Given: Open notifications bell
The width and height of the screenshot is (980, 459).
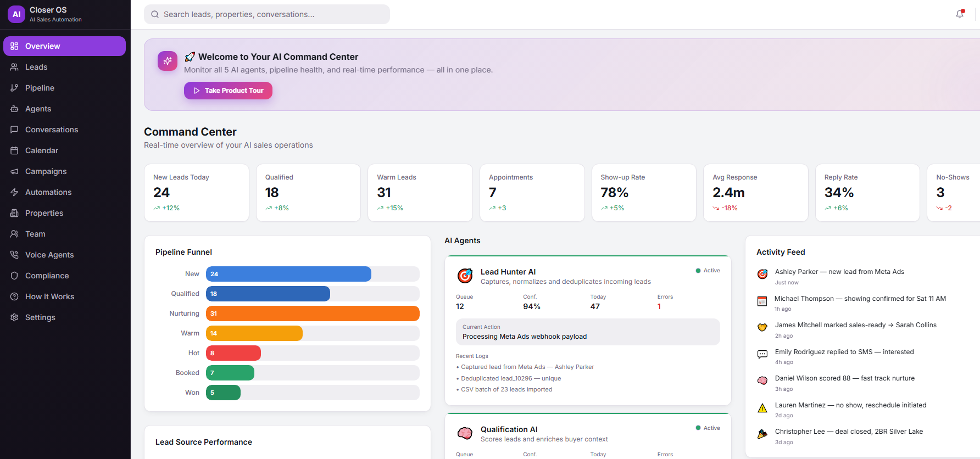Looking at the screenshot, I should (x=960, y=14).
